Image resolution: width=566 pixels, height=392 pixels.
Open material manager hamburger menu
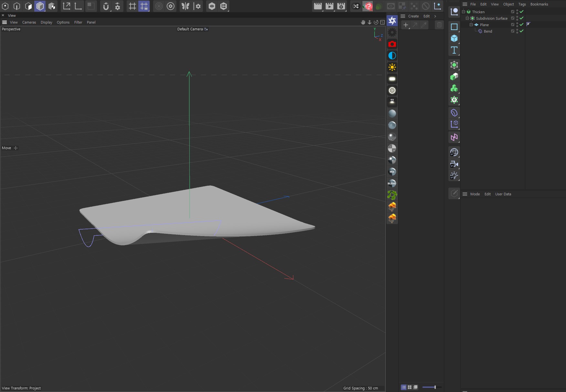[403, 16]
